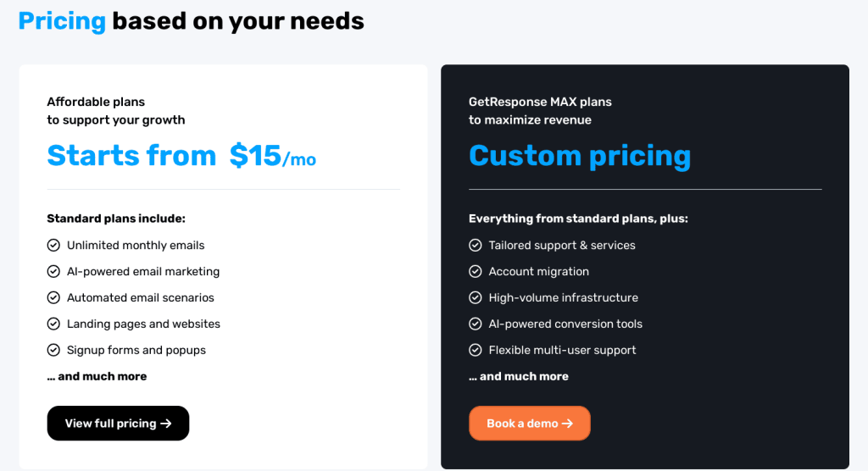This screenshot has height=471, width=868.
Task: Click checkmark icon beside Landing pages and websites
Action: point(53,324)
